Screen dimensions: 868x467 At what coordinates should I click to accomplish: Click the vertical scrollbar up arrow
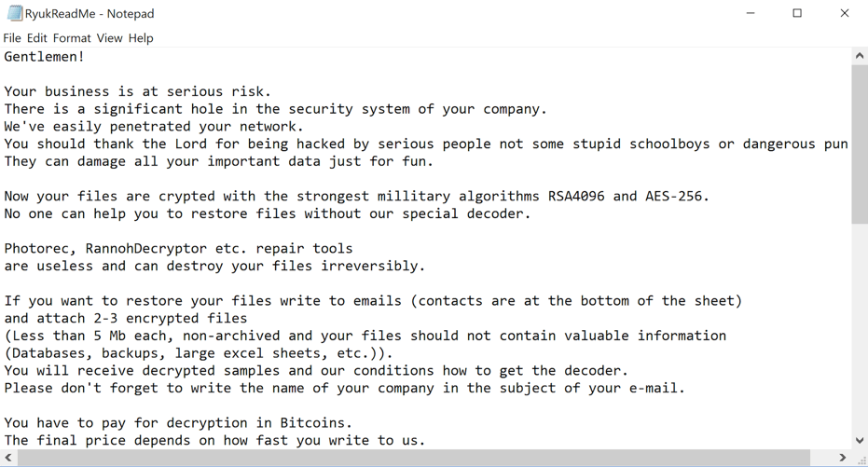tap(860, 56)
